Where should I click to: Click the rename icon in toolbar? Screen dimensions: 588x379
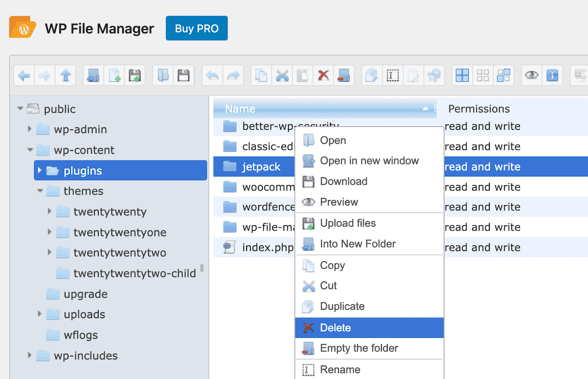click(x=393, y=76)
